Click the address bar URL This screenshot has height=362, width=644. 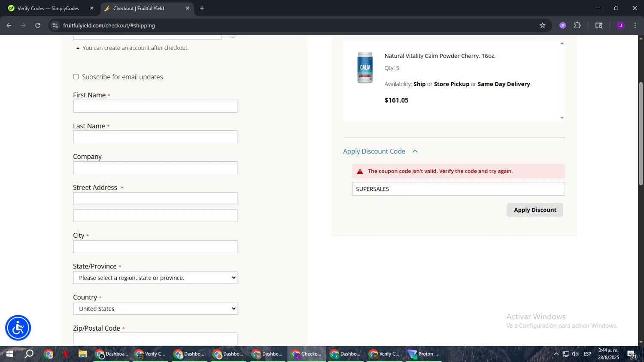coord(109,25)
